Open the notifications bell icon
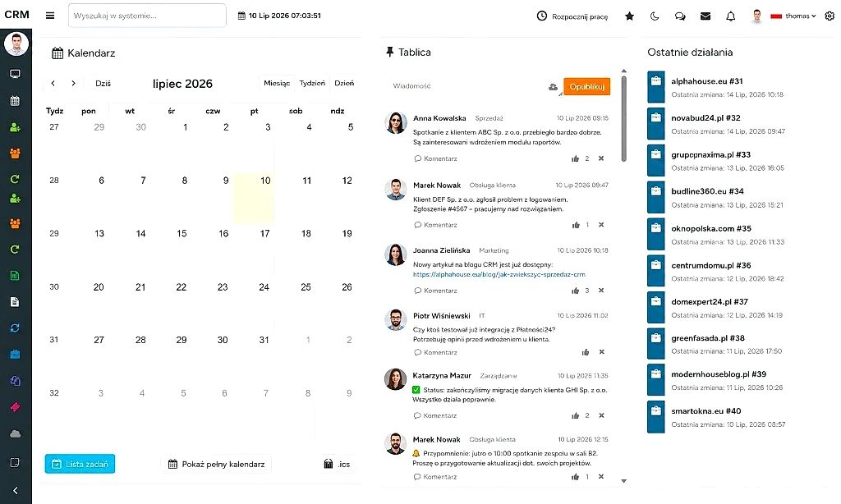The height and width of the screenshot is (504, 841). 730,16
